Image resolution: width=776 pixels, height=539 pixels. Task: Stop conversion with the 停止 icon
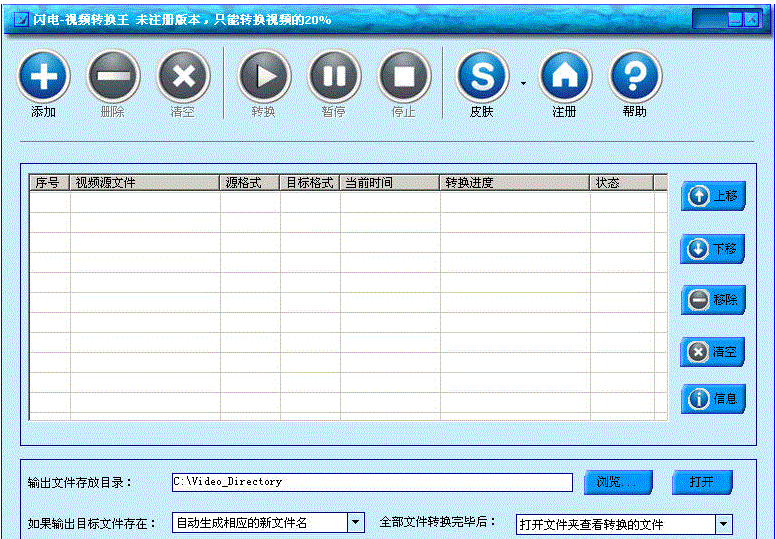point(404,76)
